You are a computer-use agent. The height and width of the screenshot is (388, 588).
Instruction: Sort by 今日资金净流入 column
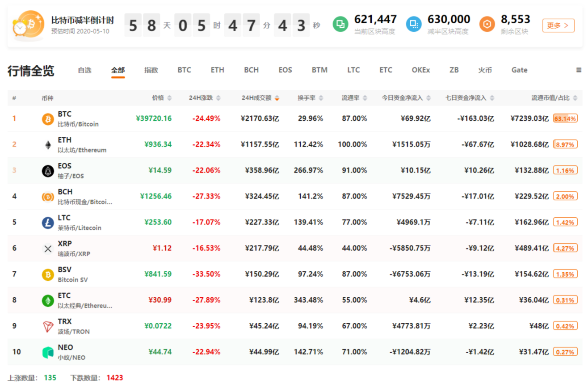pyautogui.click(x=406, y=98)
